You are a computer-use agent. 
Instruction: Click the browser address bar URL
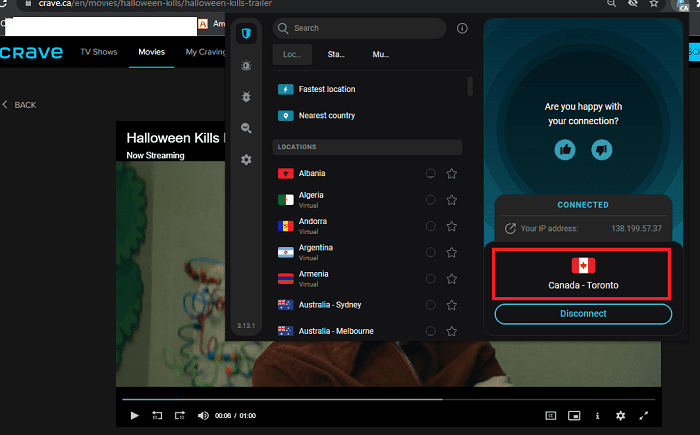pyautogui.click(x=155, y=4)
